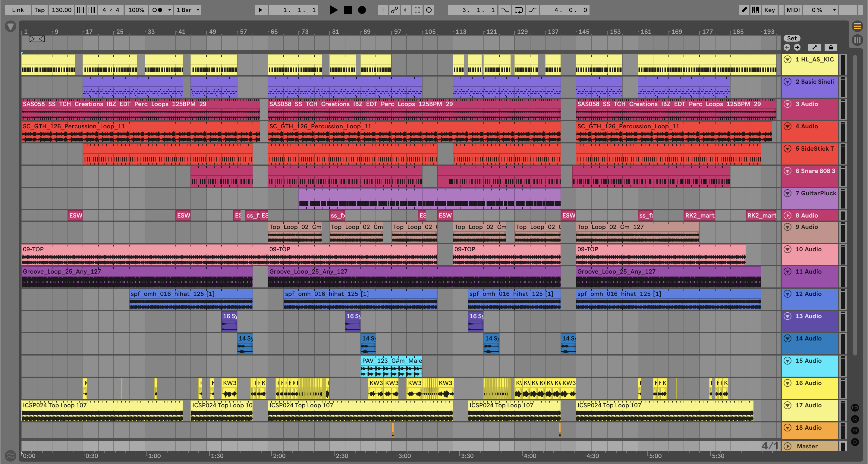Open the 1 Bar quantization dropdown
Image resolution: width=868 pixels, height=464 pixels.
point(188,10)
